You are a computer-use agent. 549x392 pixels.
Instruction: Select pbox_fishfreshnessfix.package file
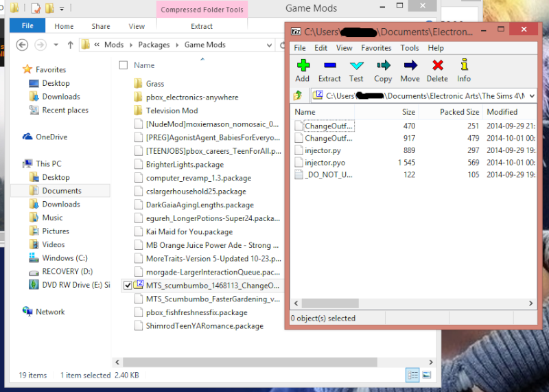pyautogui.click(x=196, y=312)
